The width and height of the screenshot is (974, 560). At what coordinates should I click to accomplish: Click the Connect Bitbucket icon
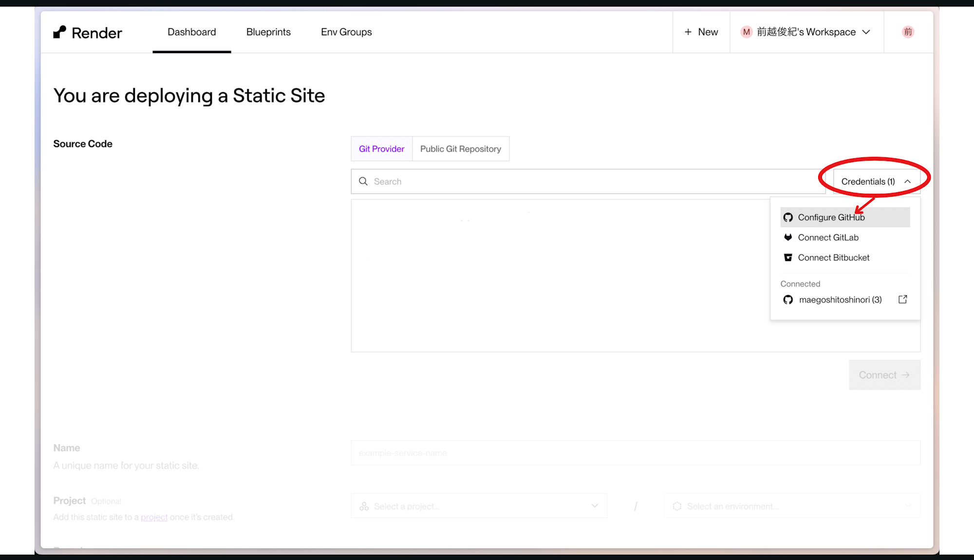pos(788,257)
